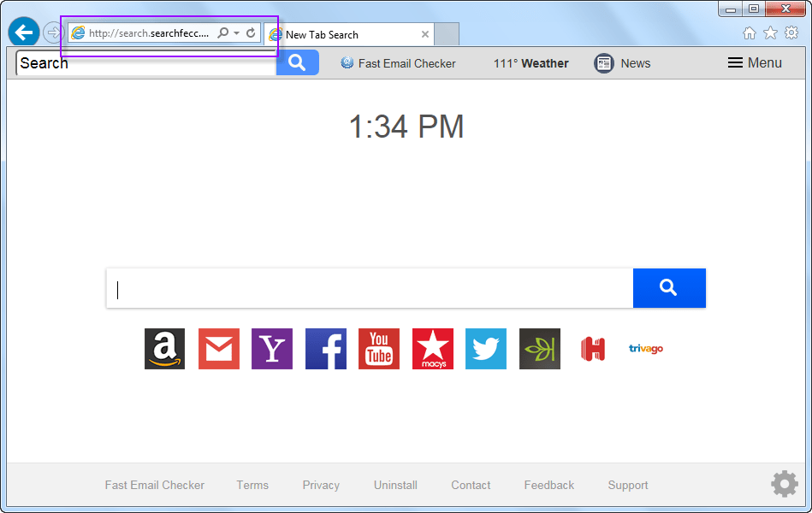Screen dimensions: 812x513
Task: Click the large blue search button
Action: [669, 288]
